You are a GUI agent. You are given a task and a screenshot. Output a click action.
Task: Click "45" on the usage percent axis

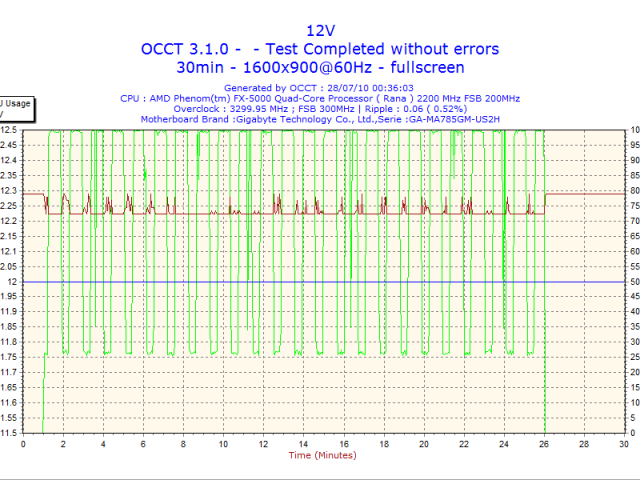pyautogui.click(x=635, y=297)
